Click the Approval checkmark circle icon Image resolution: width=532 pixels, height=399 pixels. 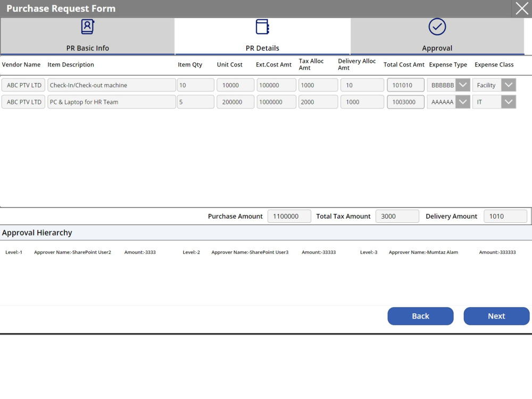point(437,27)
